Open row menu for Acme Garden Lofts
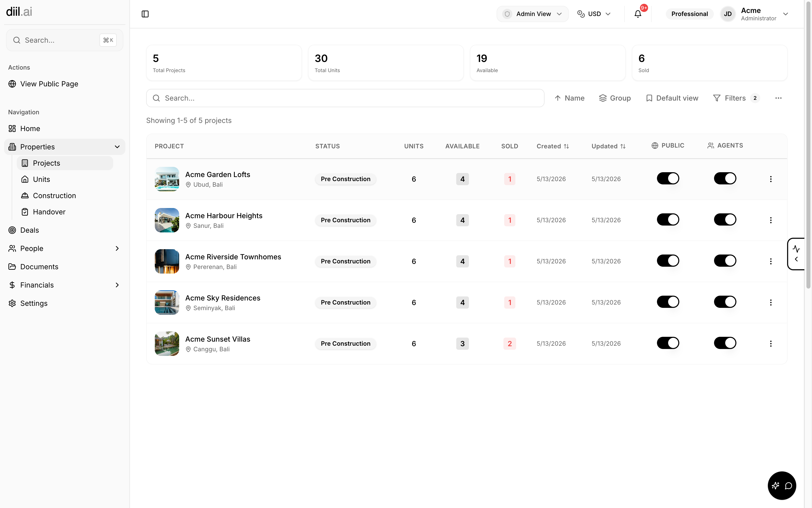This screenshot has height=508, width=812. tap(771, 179)
